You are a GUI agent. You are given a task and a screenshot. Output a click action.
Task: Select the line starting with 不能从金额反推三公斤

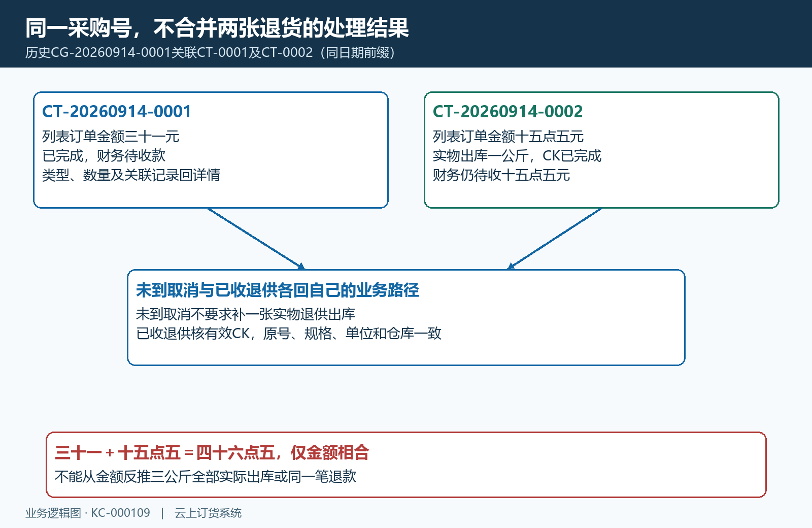point(206,477)
